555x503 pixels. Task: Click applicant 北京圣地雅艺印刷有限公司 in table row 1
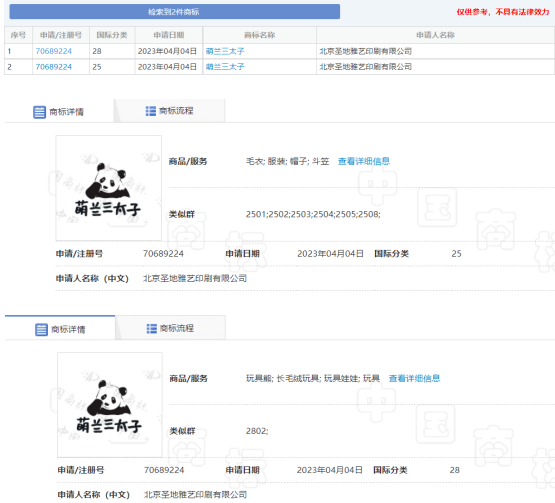(365, 51)
